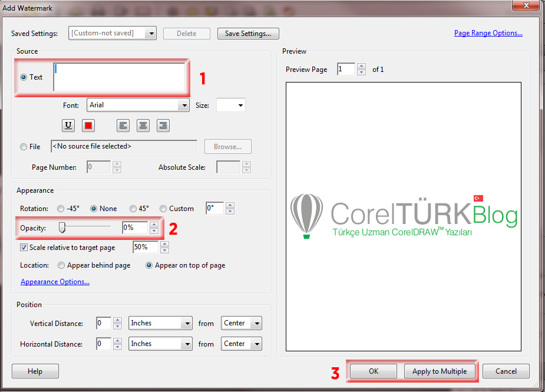
Task: Choose Custom rotation option
Action: [x=163, y=209]
